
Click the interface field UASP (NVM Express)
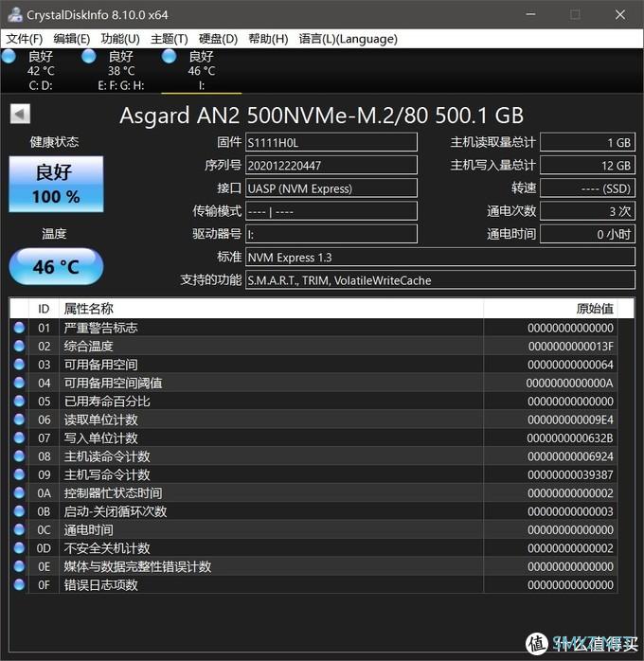pyautogui.click(x=331, y=188)
